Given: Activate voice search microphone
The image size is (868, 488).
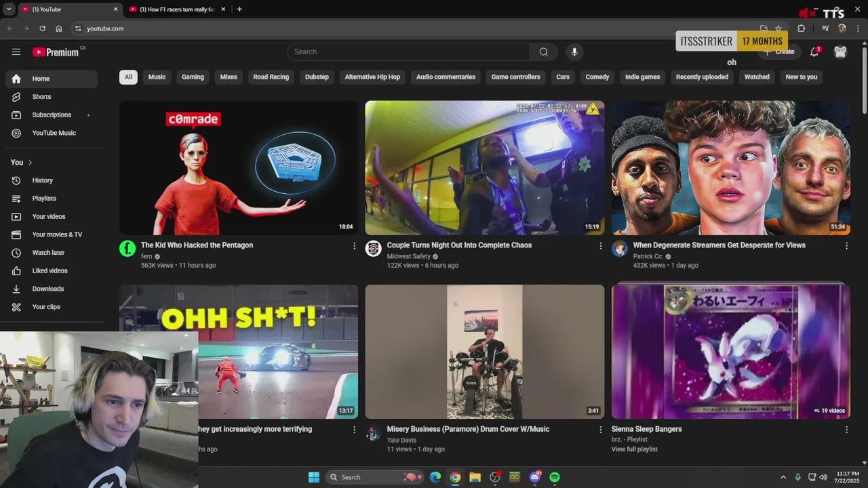Looking at the screenshot, I should click(x=574, y=52).
